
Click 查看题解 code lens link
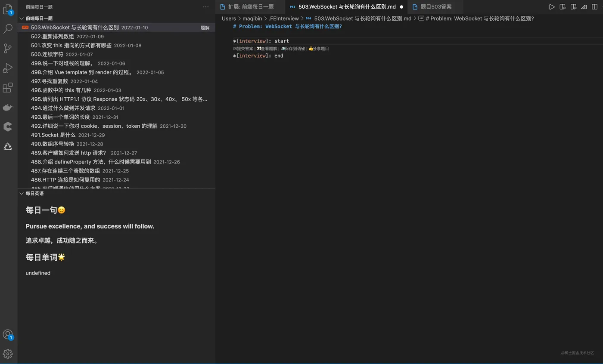tap(267, 49)
